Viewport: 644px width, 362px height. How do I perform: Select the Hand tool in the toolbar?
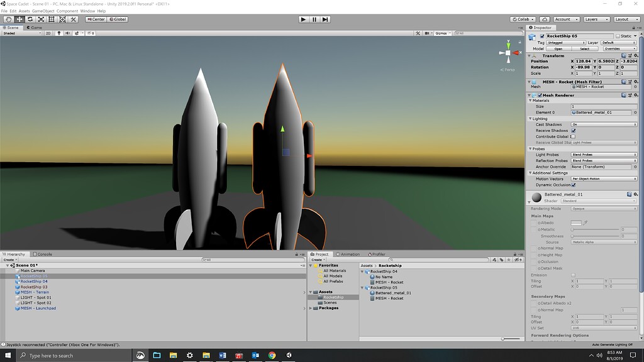(x=9, y=19)
